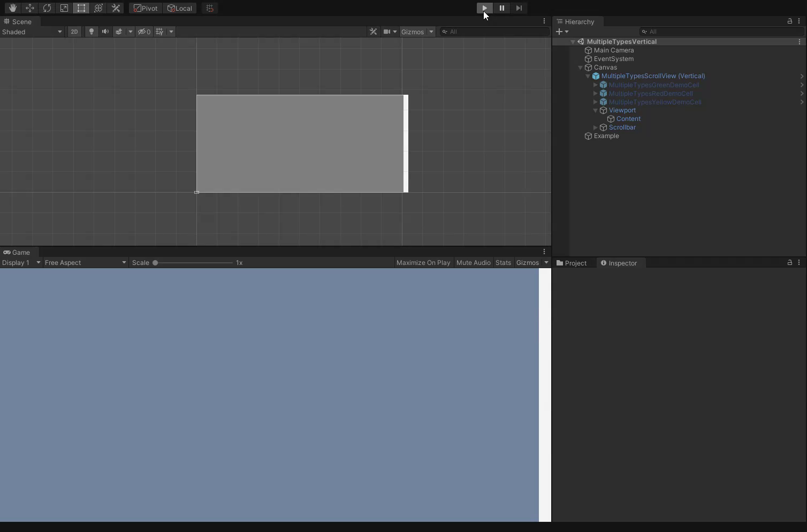Show Stats overlay in Game view
Viewport: 807px width, 532px height.
pos(503,263)
